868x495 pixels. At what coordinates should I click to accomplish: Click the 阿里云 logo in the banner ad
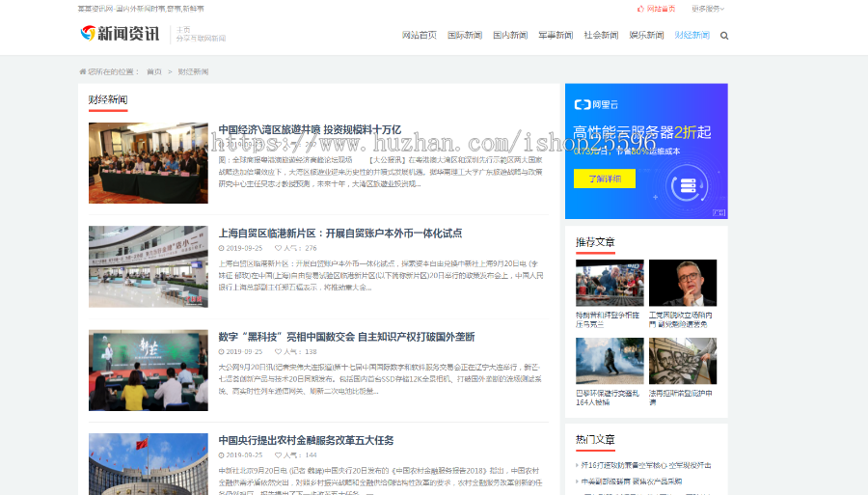[x=596, y=104]
